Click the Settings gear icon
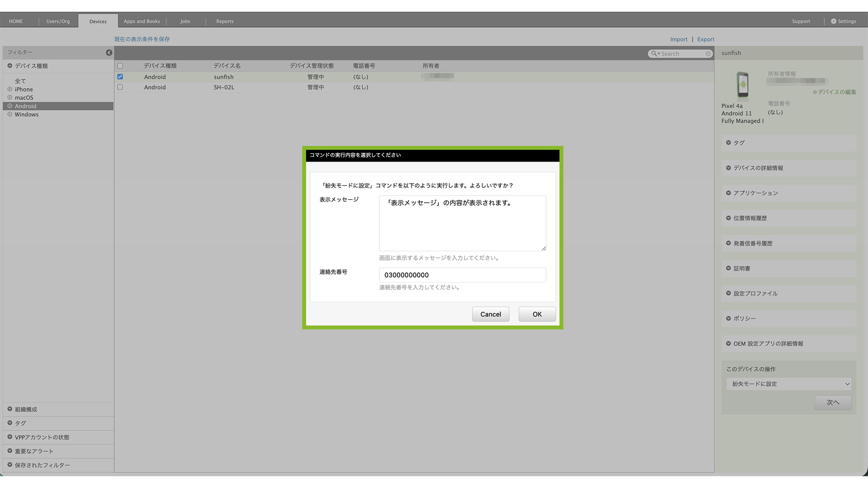Viewport: 868px width, 488px height. coord(833,21)
